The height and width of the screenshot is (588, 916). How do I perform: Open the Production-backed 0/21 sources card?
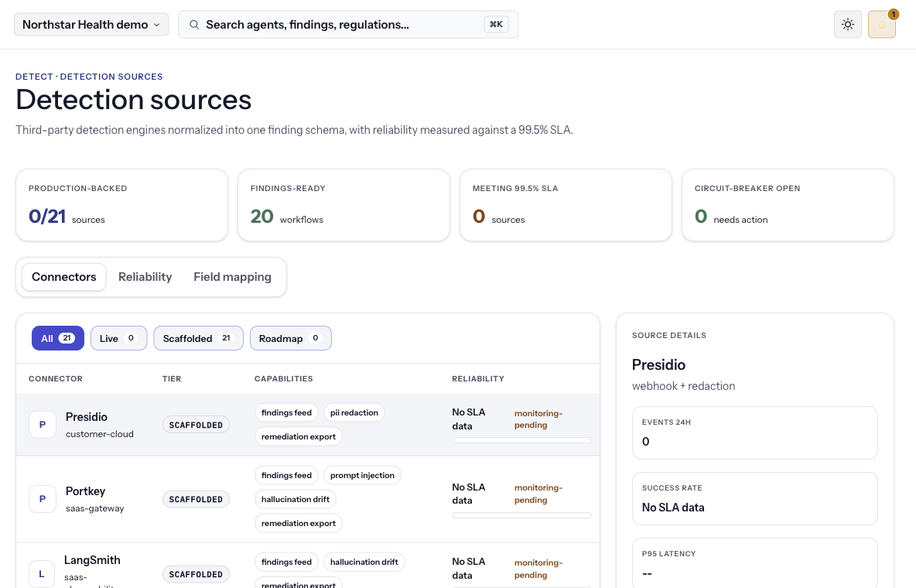[x=121, y=205]
